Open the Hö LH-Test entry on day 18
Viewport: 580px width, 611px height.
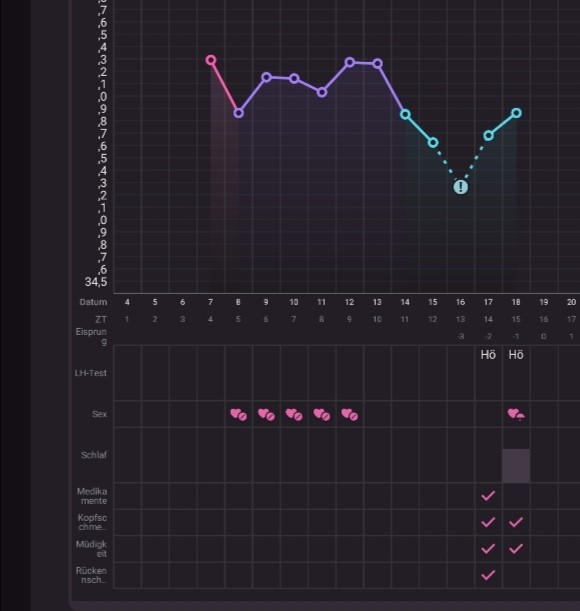(x=516, y=355)
